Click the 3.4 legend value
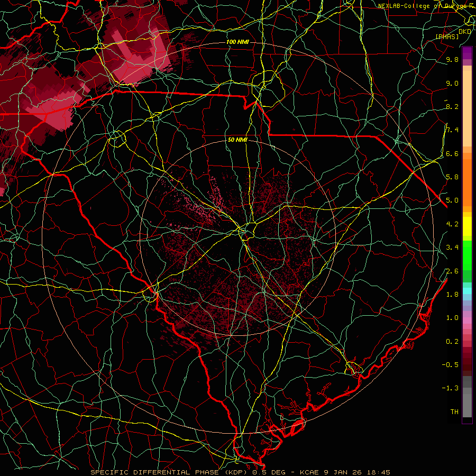Image resolution: width=476 pixels, height=476 pixels. coord(452,247)
